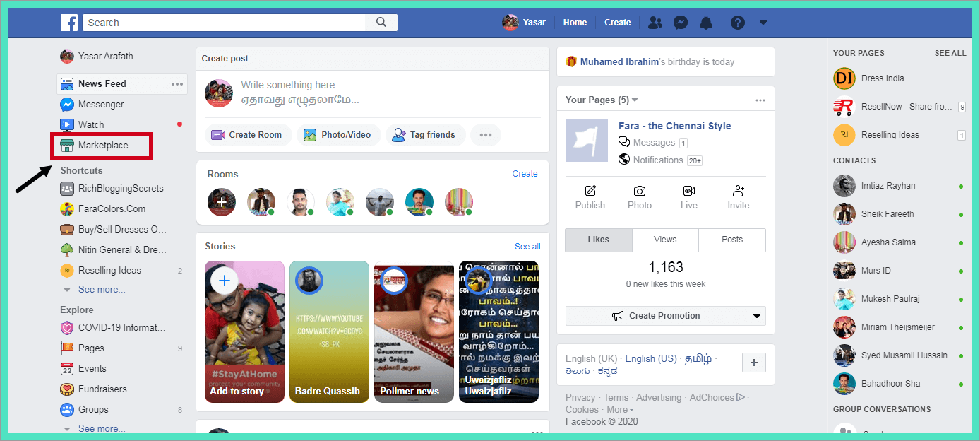This screenshot has height=441, width=980.
Task: Open News Feed options ellipsis
Action: coord(177,84)
